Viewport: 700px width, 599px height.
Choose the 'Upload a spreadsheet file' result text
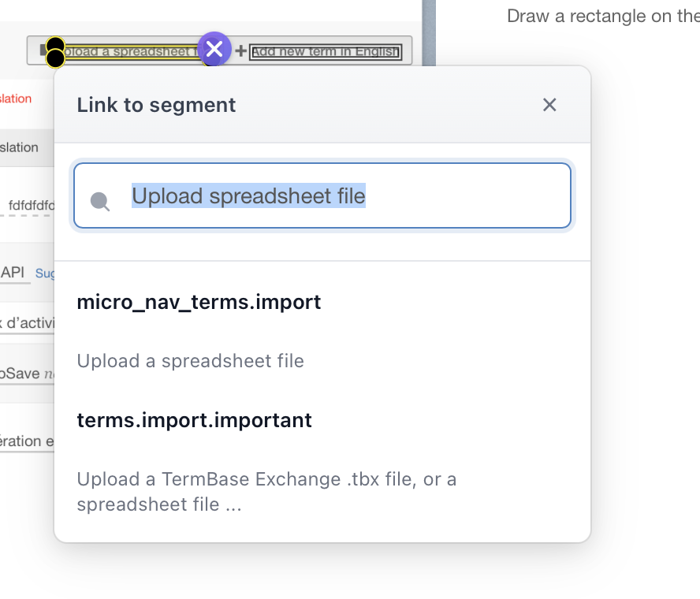(x=190, y=361)
